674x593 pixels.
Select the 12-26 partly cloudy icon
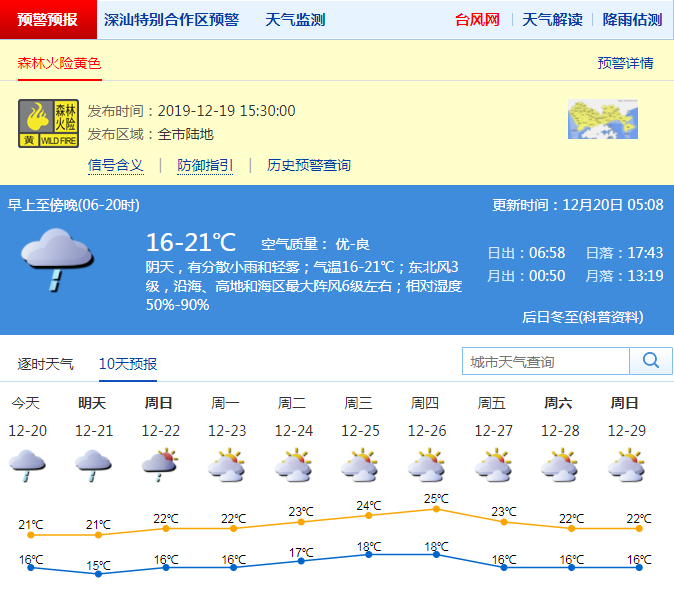427,465
